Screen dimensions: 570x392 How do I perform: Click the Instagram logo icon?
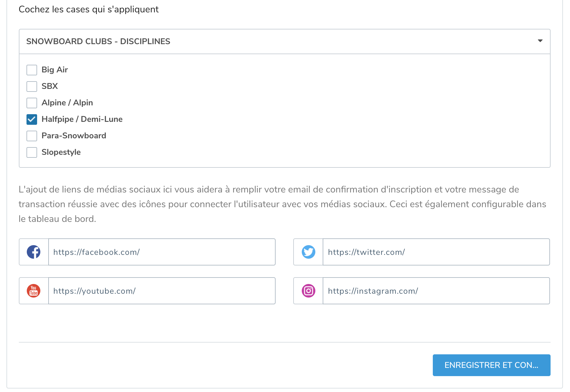tap(308, 291)
